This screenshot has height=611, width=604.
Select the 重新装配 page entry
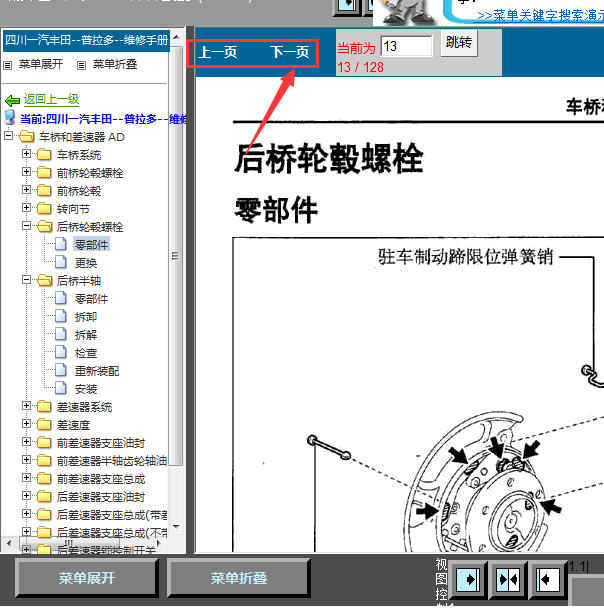tap(97, 371)
